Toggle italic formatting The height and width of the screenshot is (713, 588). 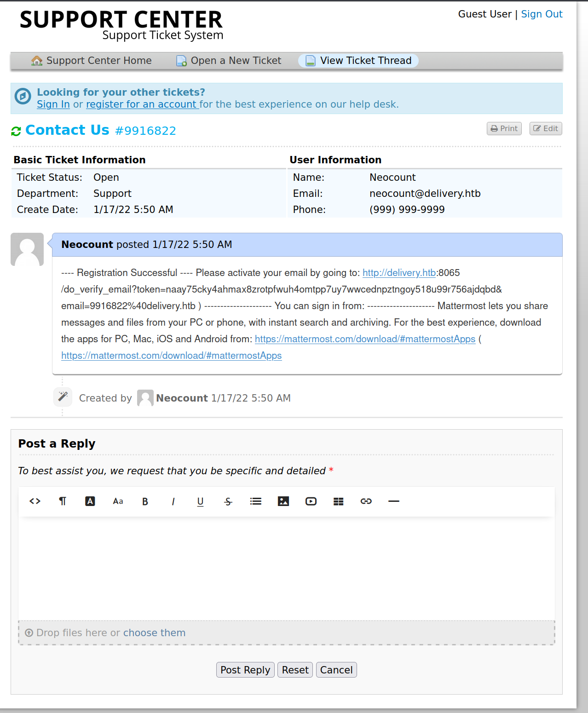(173, 501)
